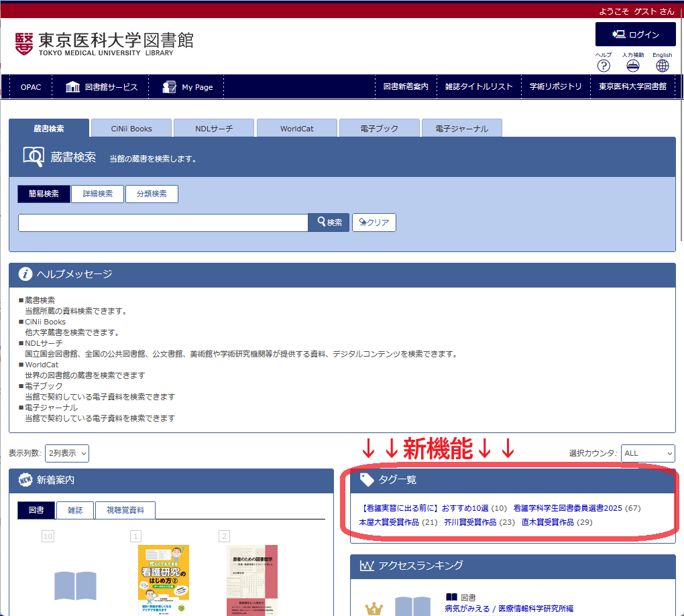Switch to the CiNii Books tab
This screenshot has width=684, height=616.
click(x=131, y=129)
